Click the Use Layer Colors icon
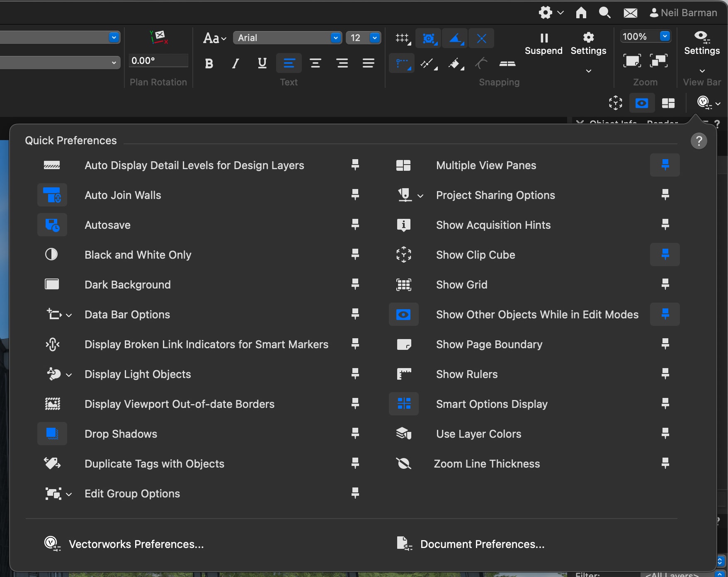 click(x=403, y=434)
